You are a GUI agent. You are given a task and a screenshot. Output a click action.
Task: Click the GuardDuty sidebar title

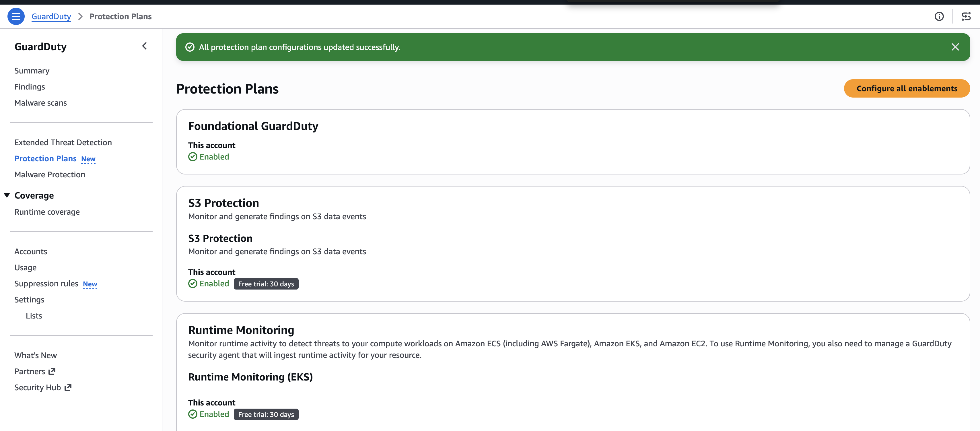click(40, 46)
